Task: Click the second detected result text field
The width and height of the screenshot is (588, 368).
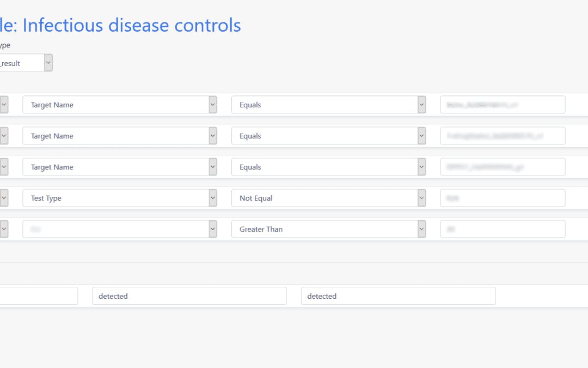Action: (x=398, y=295)
